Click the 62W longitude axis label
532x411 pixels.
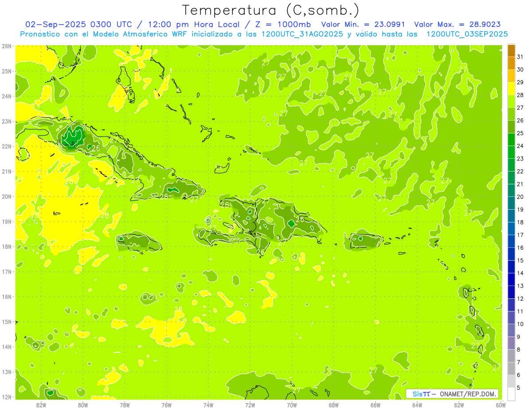coord(459,405)
